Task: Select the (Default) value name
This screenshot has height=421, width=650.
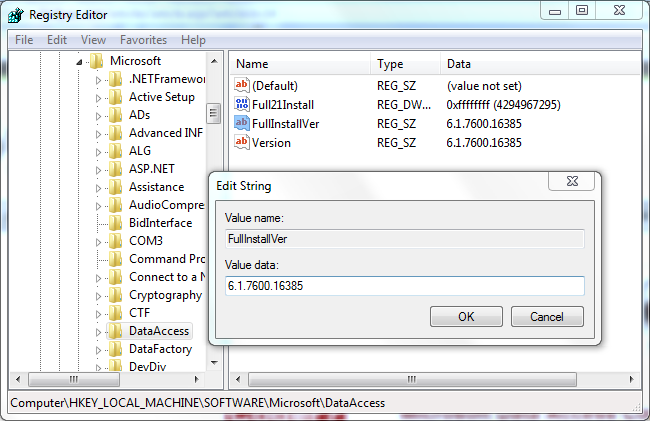Action: (x=275, y=86)
